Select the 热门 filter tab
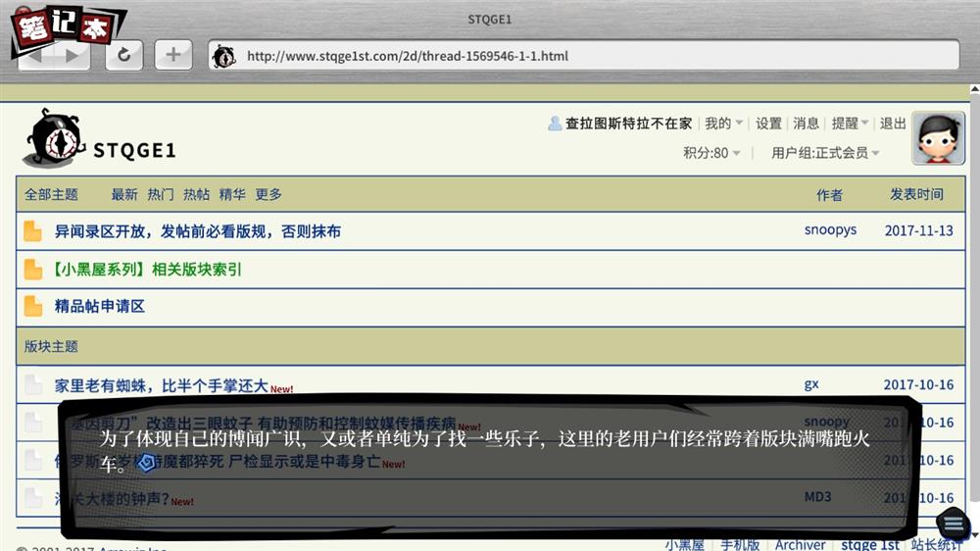 tap(161, 194)
